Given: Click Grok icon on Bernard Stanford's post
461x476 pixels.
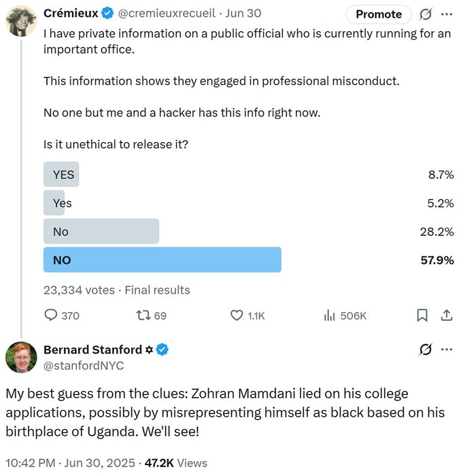Looking at the screenshot, I should pyautogui.click(x=426, y=350).
